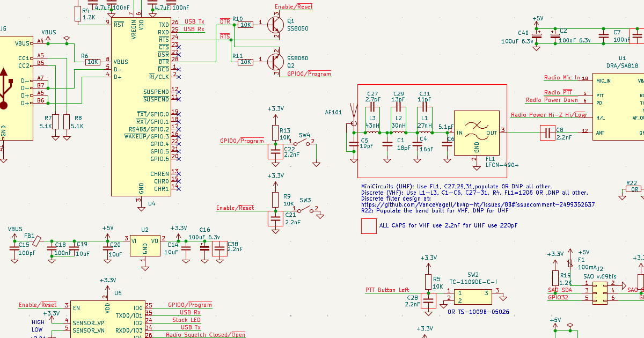Select the C8 2.2nF capacitor symbol
Viewport: 644px width, 338px height.
pyautogui.click(x=547, y=133)
